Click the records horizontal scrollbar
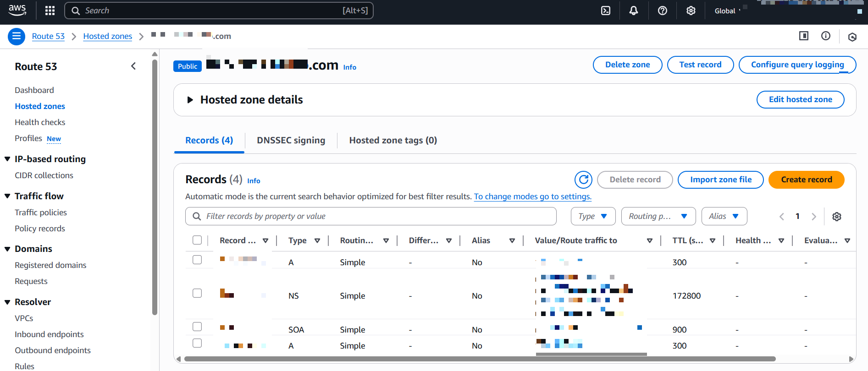Screen dimensions: 868x371 tap(480, 359)
